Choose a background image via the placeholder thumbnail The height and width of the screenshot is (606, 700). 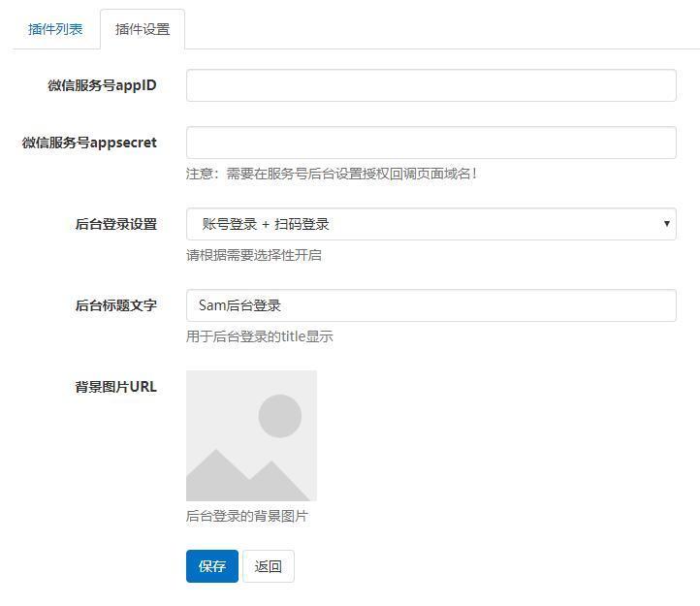coord(251,436)
